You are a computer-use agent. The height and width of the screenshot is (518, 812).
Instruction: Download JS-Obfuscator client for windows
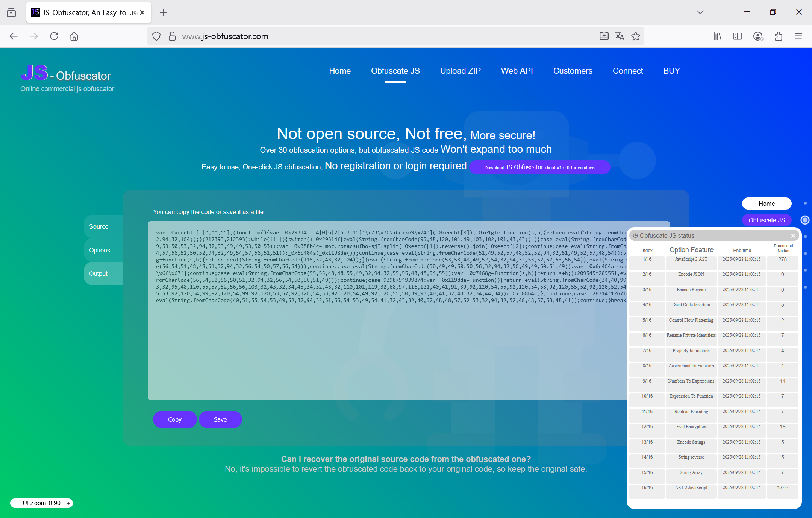539,167
